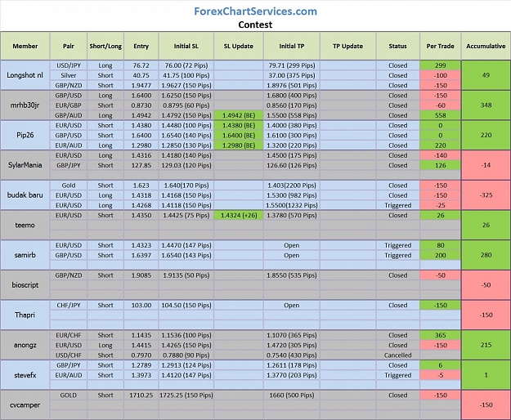The height and width of the screenshot is (420, 511).
Task: Select the Entry column header
Action: pyautogui.click(x=141, y=46)
